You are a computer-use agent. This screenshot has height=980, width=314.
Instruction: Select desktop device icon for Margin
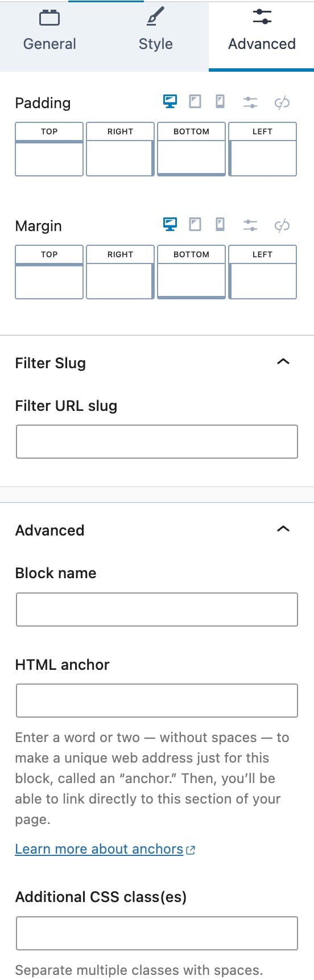pos(170,224)
